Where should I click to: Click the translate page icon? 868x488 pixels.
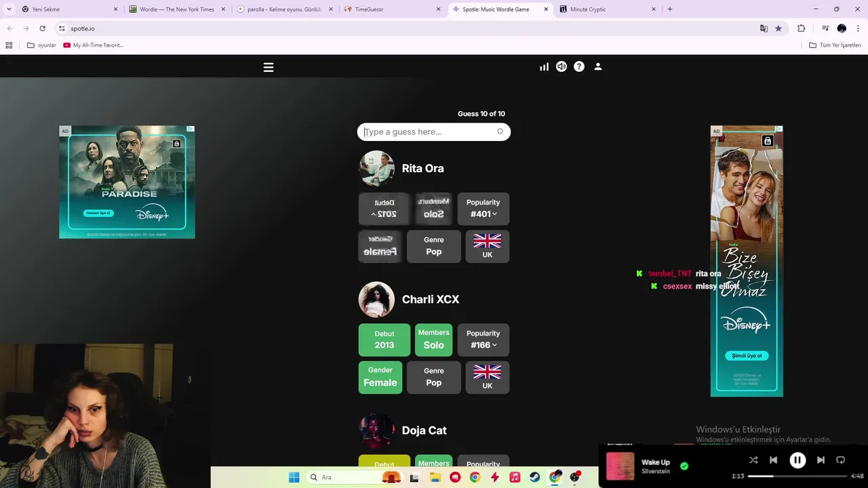(764, 28)
